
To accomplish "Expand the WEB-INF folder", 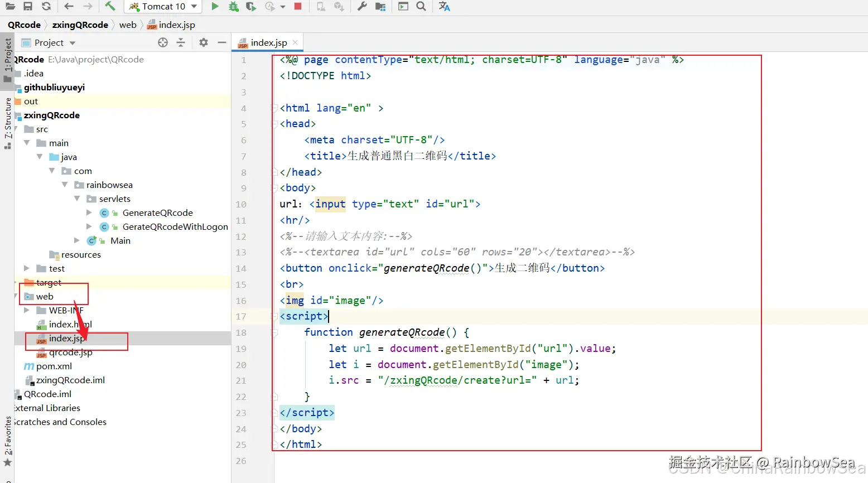I will (x=27, y=310).
